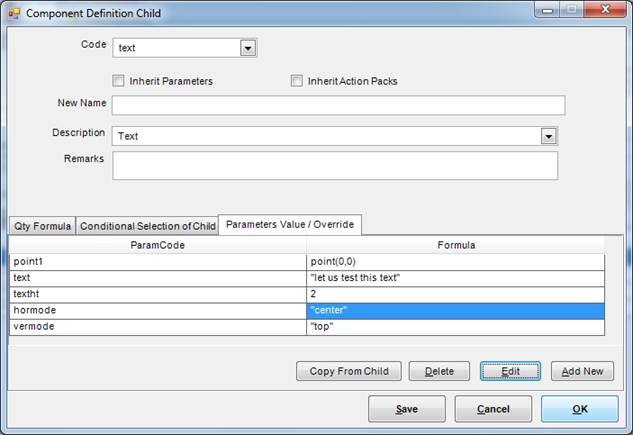The width and height of the screenshot is (633, 435).
Task: Select the point1 parameter row
Action: (x=158, y=261)
